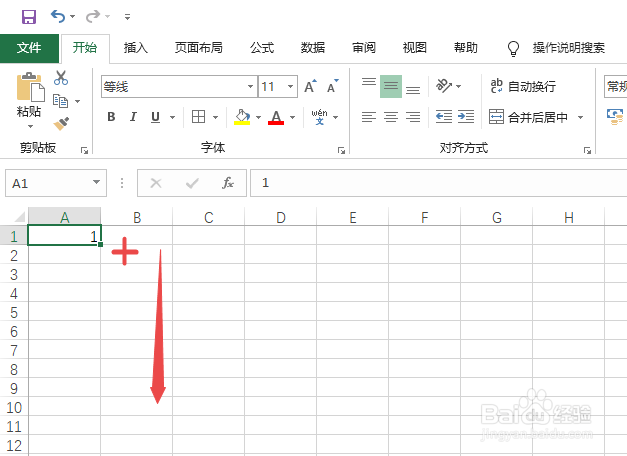Screen dimensions: 627x456
Task: Open the 字体 dialog launcher
Action: pyautogui.click(x=341, y=150)
